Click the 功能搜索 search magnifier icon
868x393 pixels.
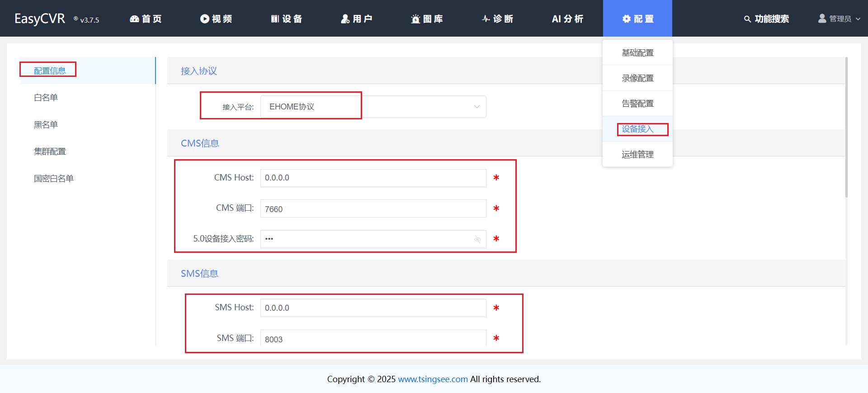[x=747, y=19]
